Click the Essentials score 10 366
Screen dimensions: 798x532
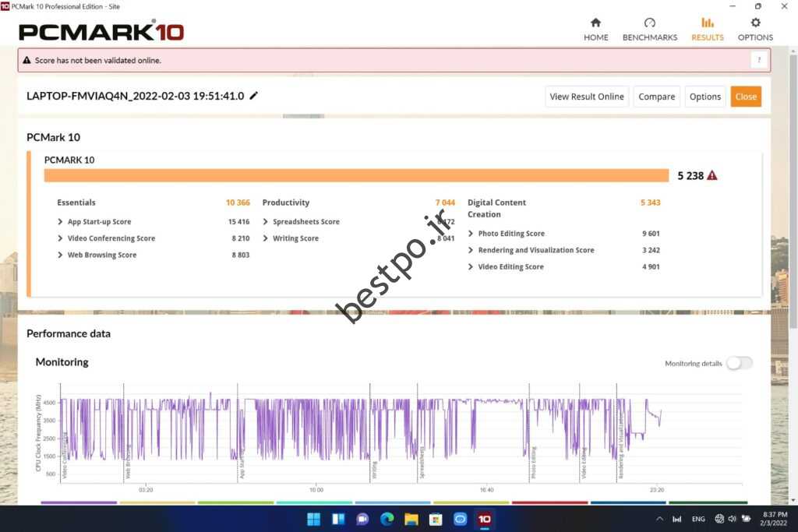[238, 203]
